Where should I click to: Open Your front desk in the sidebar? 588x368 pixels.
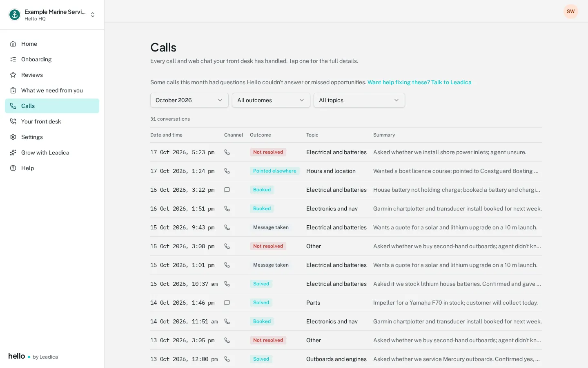click(x=52, y=121)
